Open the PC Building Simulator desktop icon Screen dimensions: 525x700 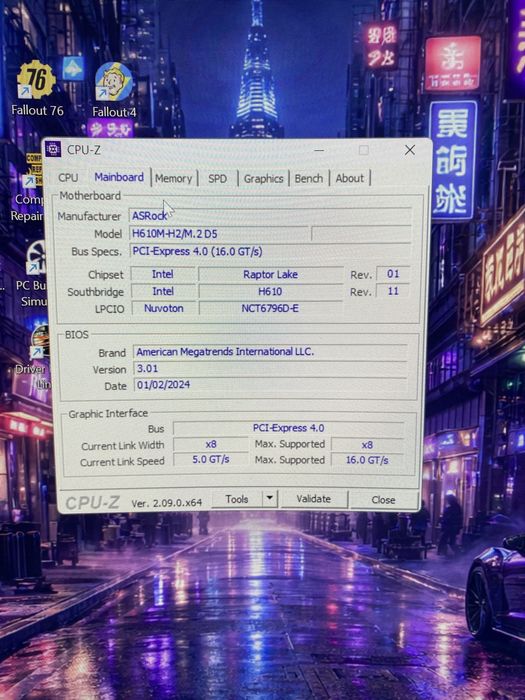tap(33, 274)
